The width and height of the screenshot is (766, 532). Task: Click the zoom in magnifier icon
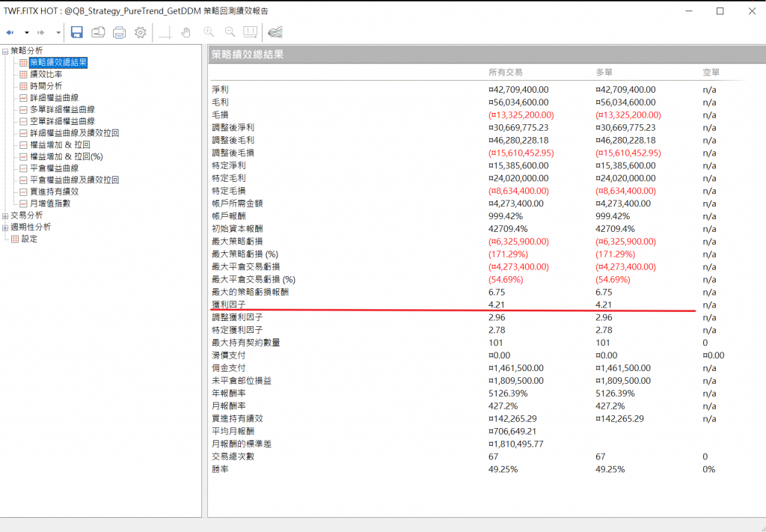[209, 32]
